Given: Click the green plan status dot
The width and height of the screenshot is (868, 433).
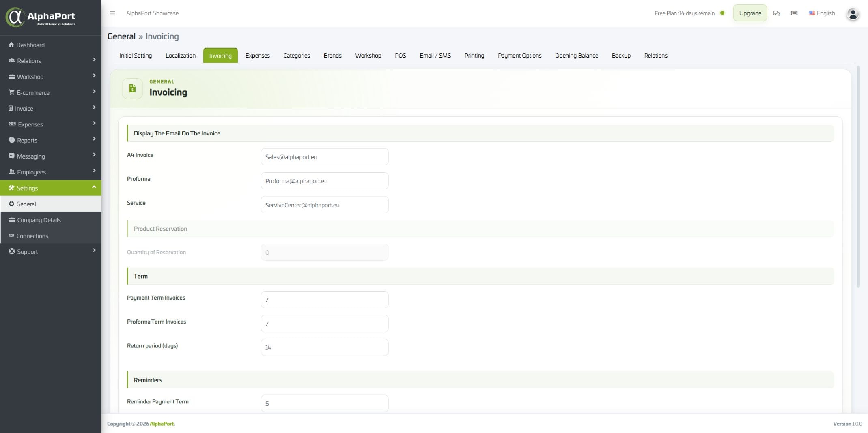Looking at the screenshot, I should coord(722,13).
